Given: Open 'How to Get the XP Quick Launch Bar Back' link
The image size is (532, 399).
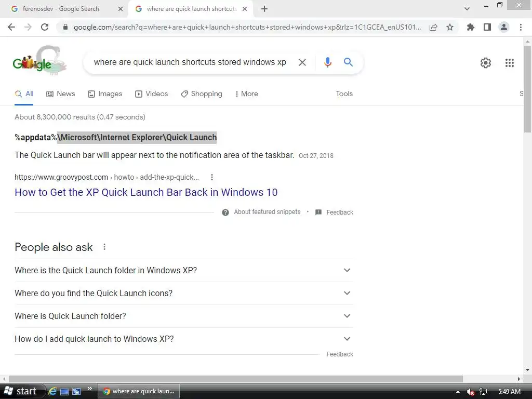Looking at the screenshot, I should (146, 192).
